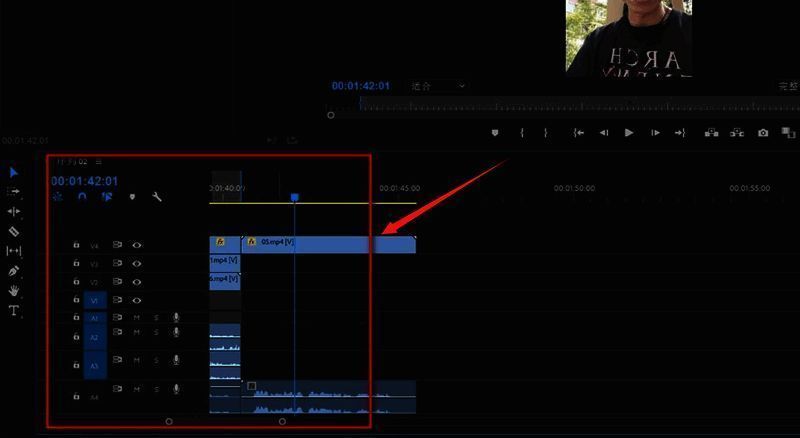Step forward one frame
This screenshot has height=438, width=800.
[x=655, y=133]
